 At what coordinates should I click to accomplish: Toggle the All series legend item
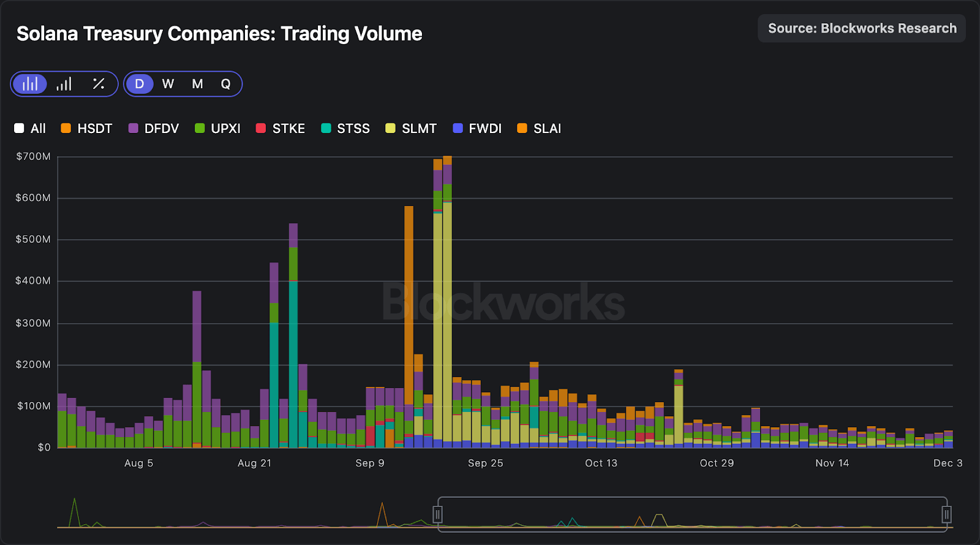(30, 128)
